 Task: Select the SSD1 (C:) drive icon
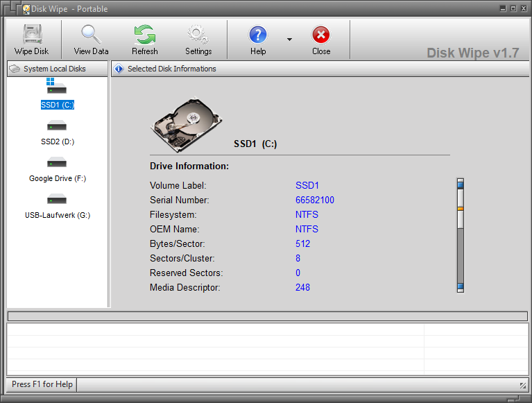pyautogui.click(x=56, y=86)
